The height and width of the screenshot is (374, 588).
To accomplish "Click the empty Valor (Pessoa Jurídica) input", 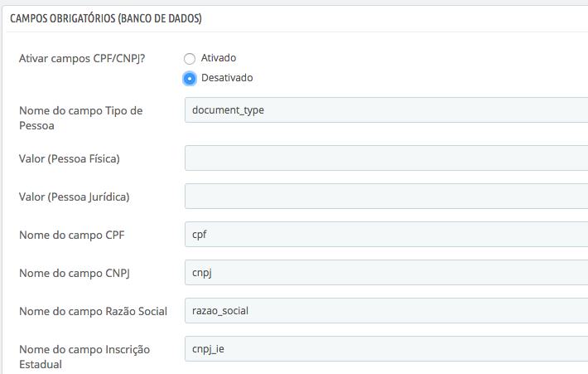I will [386, 197].
